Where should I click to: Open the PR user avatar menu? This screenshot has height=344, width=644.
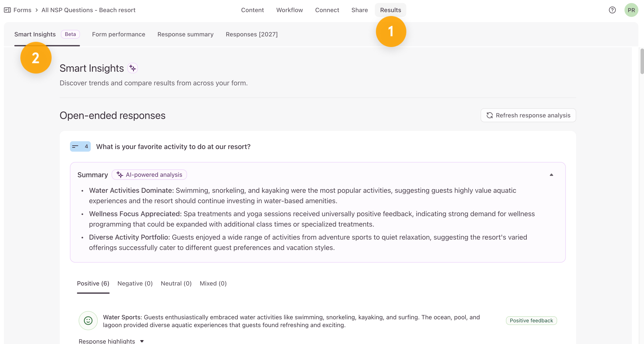coord(631,10)
